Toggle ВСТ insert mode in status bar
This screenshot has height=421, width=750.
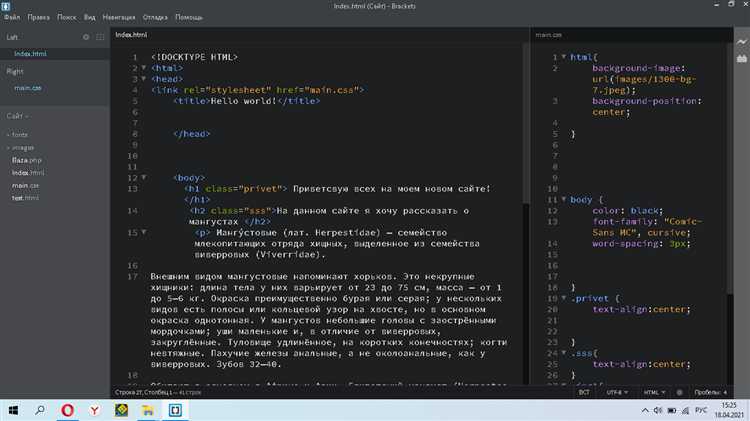[x=583, y=392]
